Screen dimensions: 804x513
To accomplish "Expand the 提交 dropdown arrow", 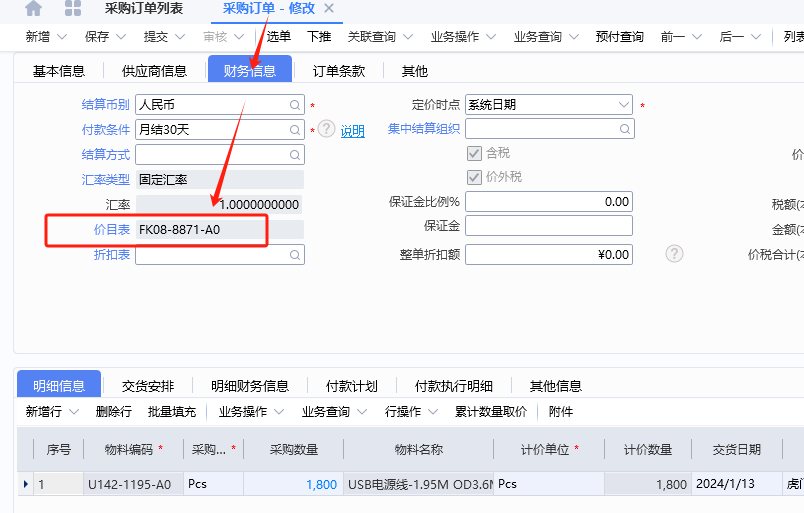I will 180,37.
